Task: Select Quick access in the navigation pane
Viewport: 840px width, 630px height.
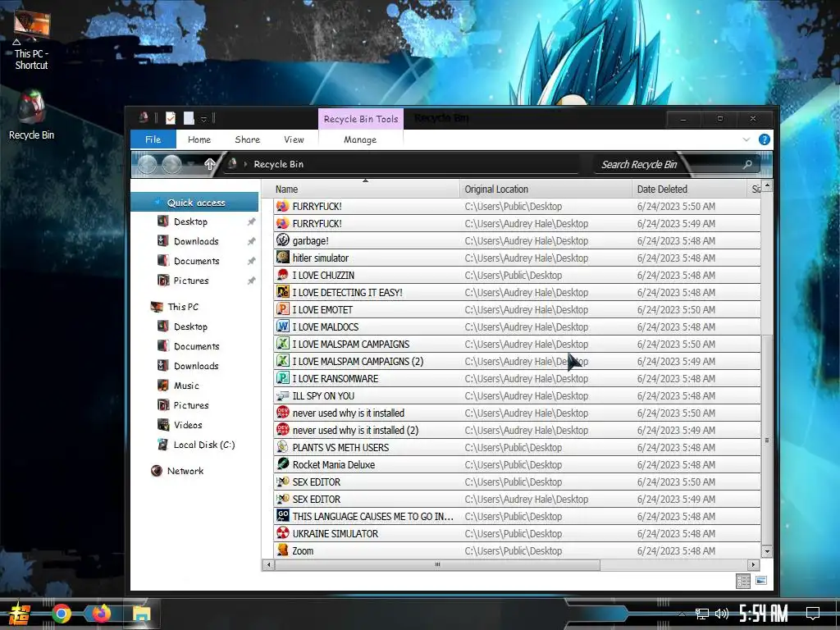Action: coord(195,203)
